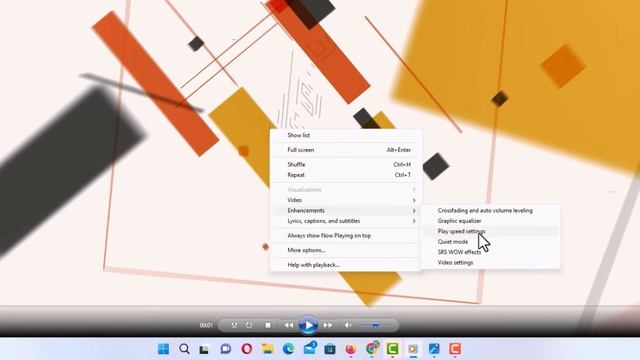Expand the Enhancements submenu
Viewport: 640px width, 360px height.
(345, 211)
